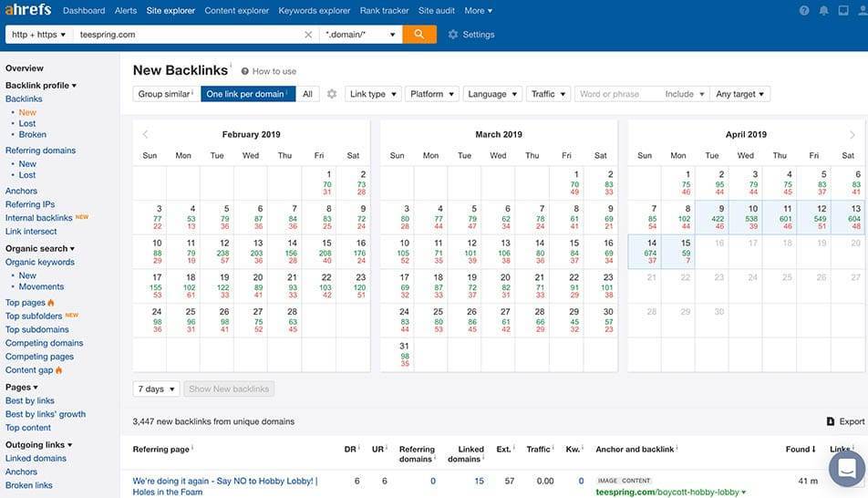
Task: Open the Platform filter dropdown
Action: point(432,94)
